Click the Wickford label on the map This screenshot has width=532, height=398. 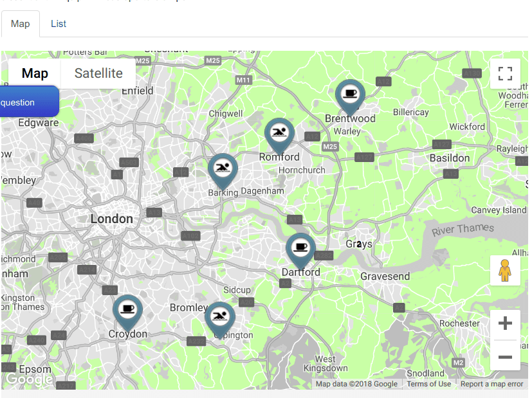click(x=467, y=127)
